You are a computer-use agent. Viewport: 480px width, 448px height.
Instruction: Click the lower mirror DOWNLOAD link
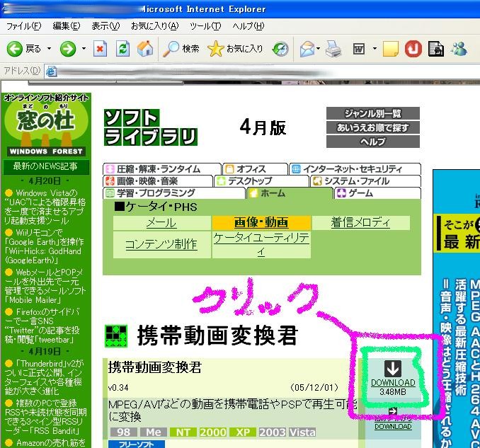[393, 426]
